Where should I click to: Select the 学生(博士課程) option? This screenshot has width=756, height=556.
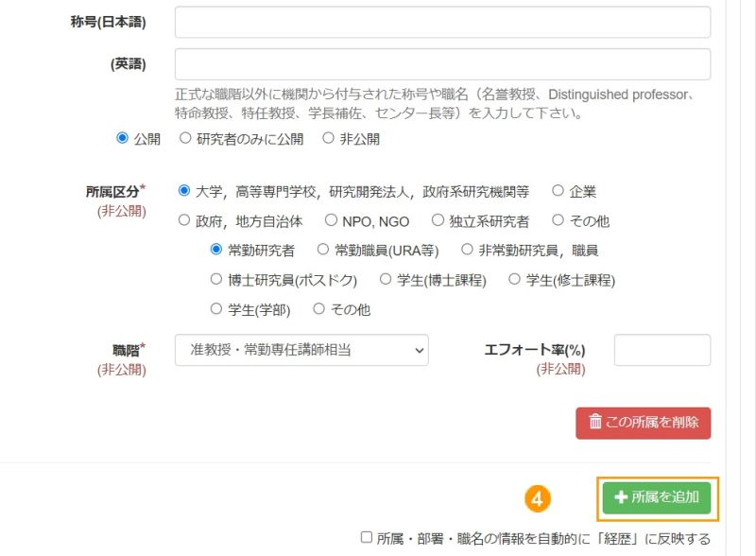coord(385,280)
